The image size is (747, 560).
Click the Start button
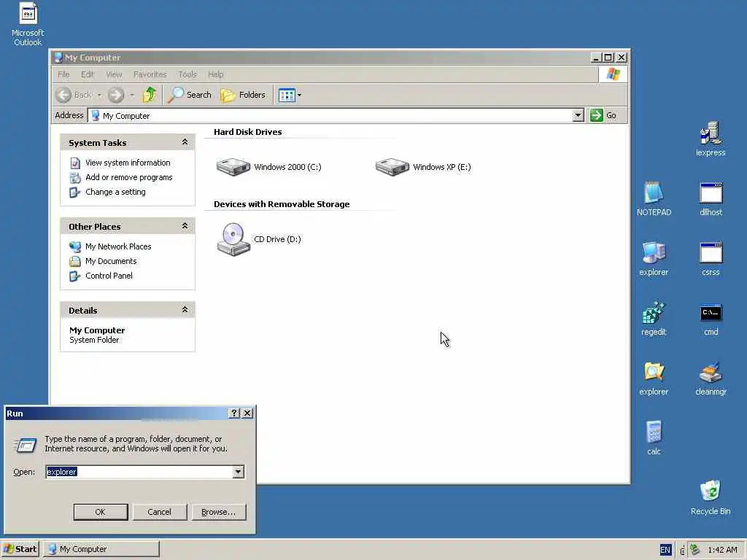(20, 549)
